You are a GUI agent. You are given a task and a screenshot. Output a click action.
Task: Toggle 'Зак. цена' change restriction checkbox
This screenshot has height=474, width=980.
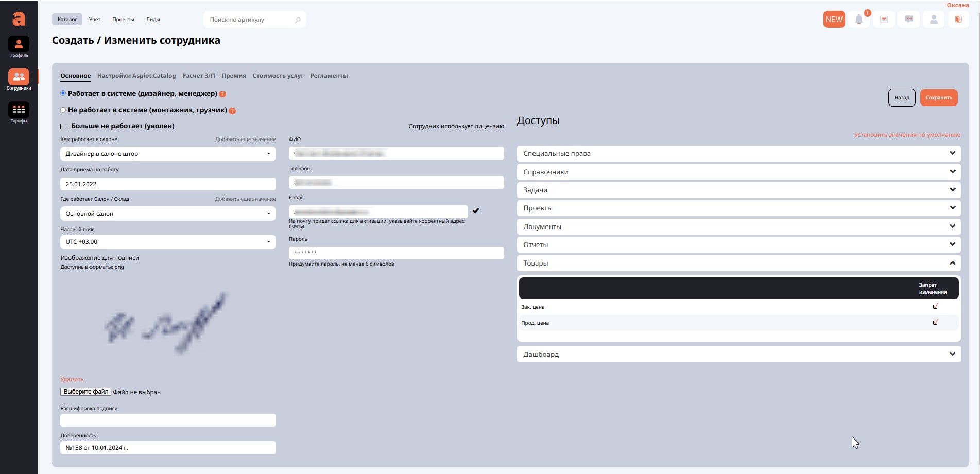tap(935, 307)
